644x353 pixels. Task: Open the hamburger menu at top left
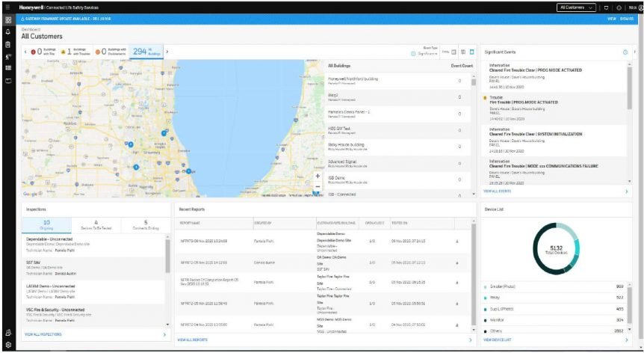click(7, 7)
